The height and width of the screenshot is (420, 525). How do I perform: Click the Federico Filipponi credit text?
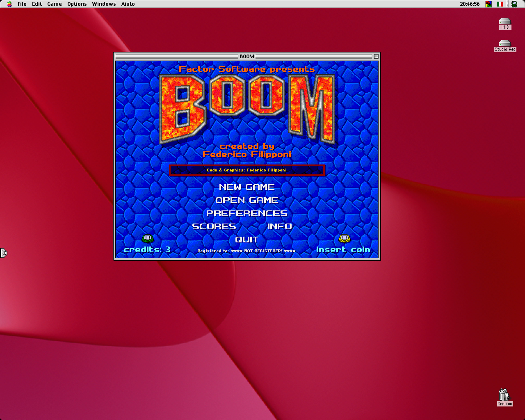[x=247, y=154]
